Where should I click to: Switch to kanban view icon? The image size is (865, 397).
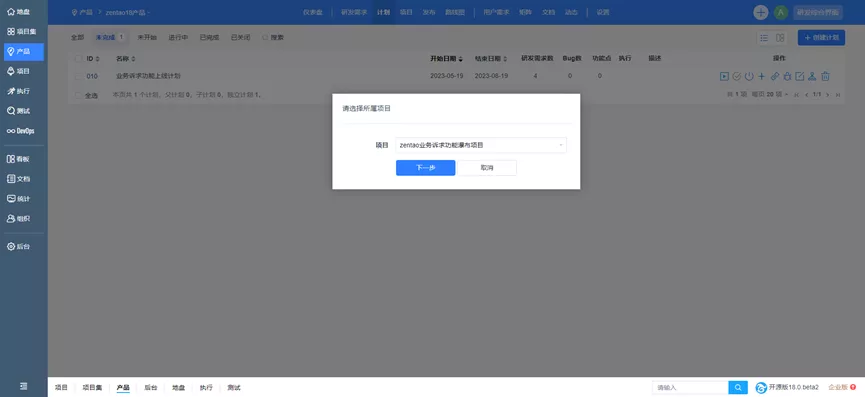coord(780,37)
